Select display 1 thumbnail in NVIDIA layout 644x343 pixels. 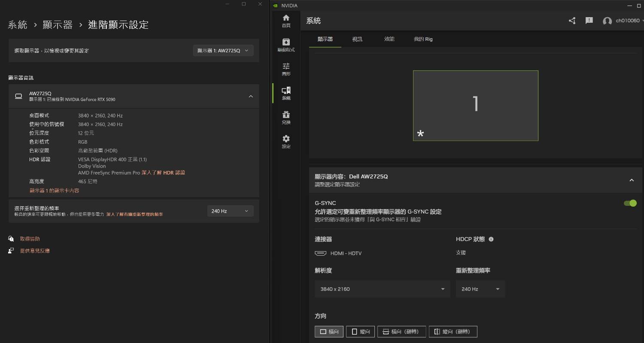475,105
